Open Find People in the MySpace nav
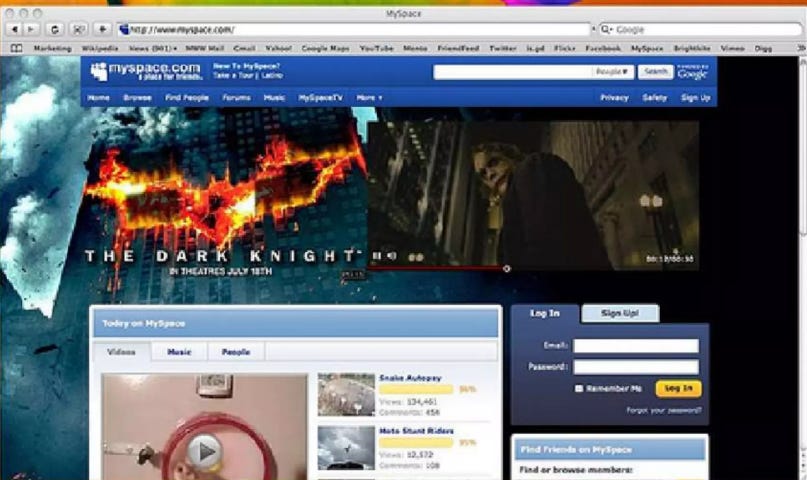The height and width of the screenshot is (480, 807). [187, 98]
